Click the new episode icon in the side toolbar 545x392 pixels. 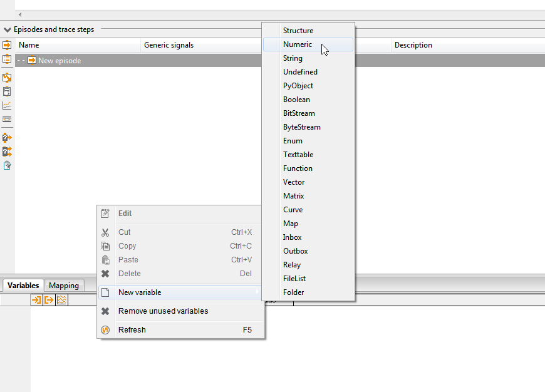[x=7, y=45]
